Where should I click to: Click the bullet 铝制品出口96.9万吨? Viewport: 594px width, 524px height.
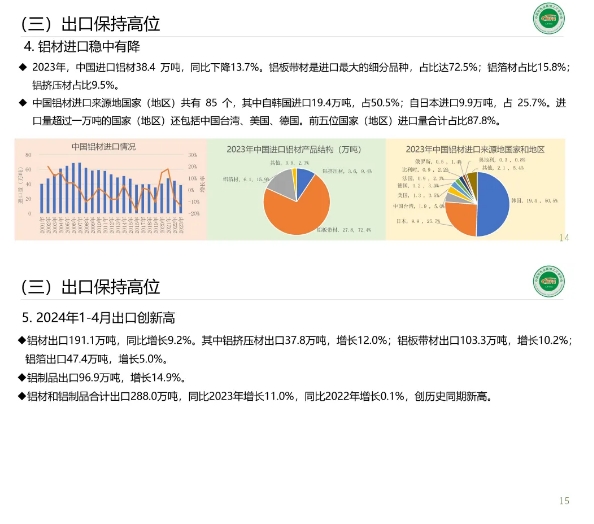102,377
